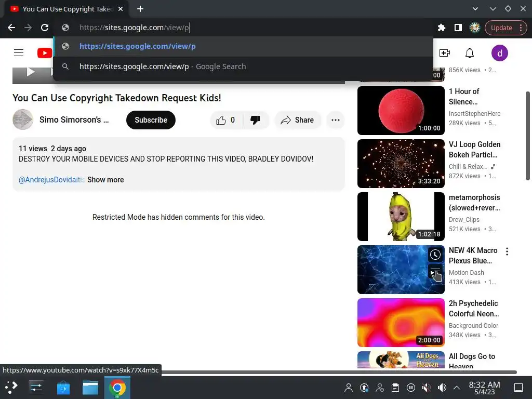Viewport: 532px width, 399px height.
Task: Open the clock showing 8:32 AM
Action: [x=485, y=388]
